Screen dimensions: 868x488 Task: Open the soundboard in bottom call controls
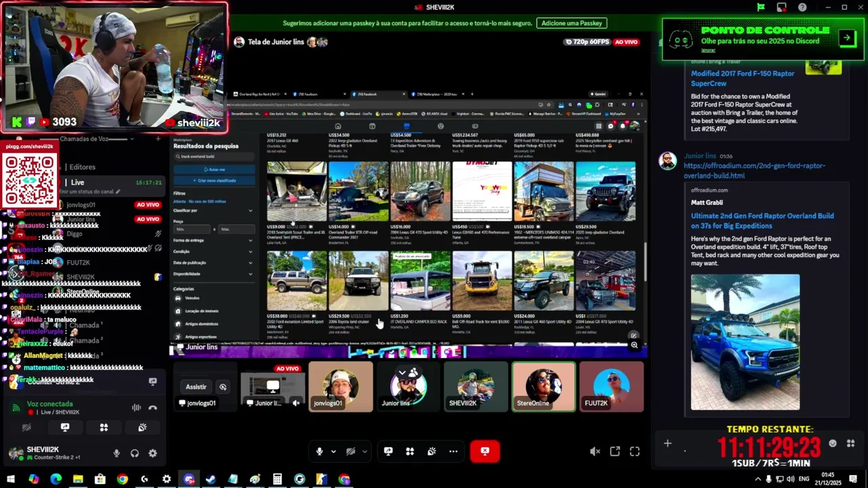[431, 451]
